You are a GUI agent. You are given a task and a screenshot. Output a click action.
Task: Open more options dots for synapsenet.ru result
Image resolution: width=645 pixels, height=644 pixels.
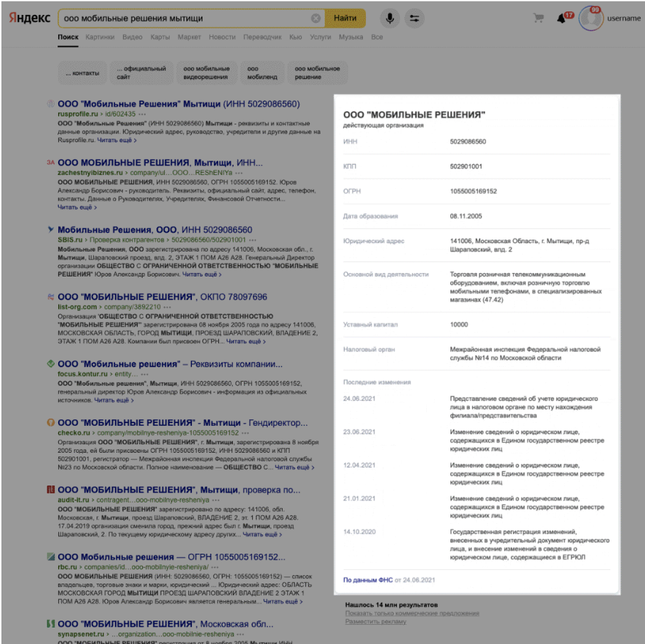point(241,634)
